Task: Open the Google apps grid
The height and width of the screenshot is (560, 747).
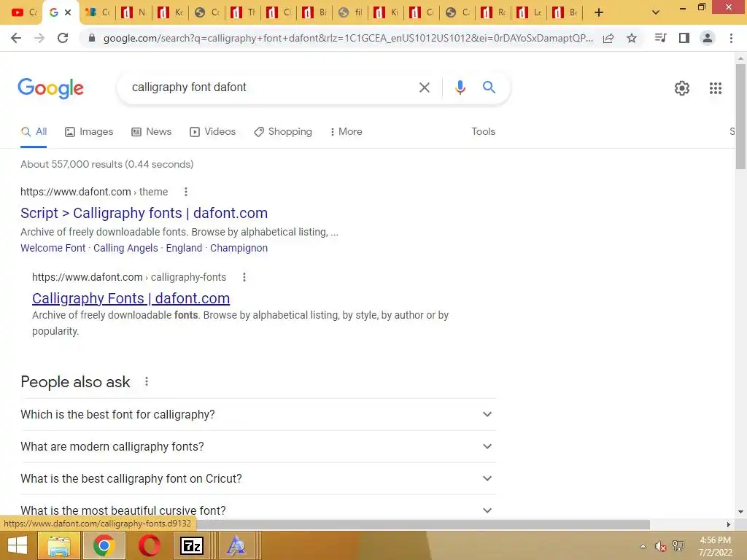Action: [716, 88]
